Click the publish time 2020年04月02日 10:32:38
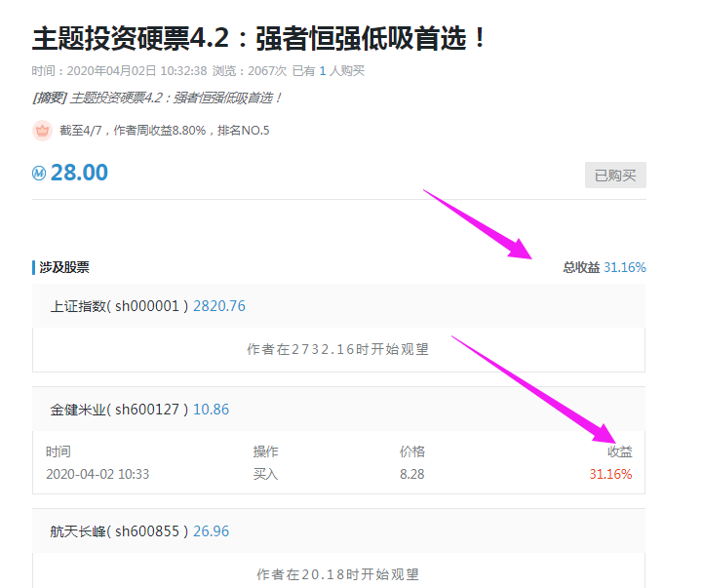 [137, 71]
